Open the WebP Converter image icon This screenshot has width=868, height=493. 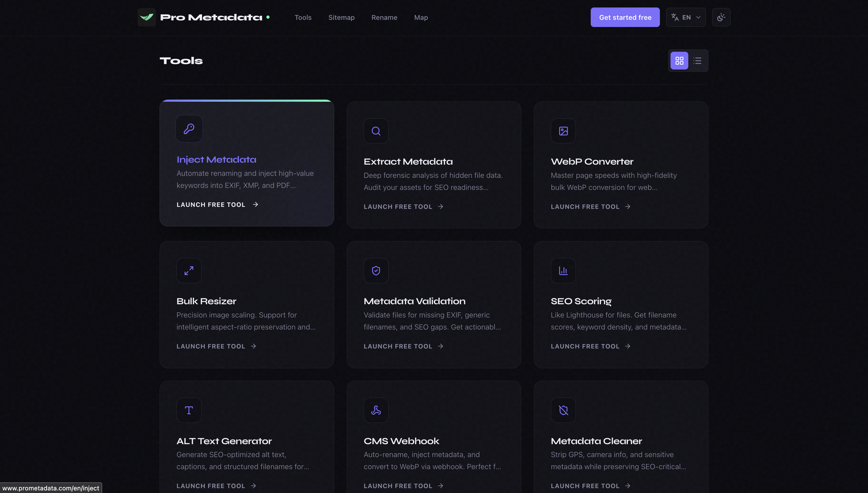pyautogui.click(x=563, y=130)
